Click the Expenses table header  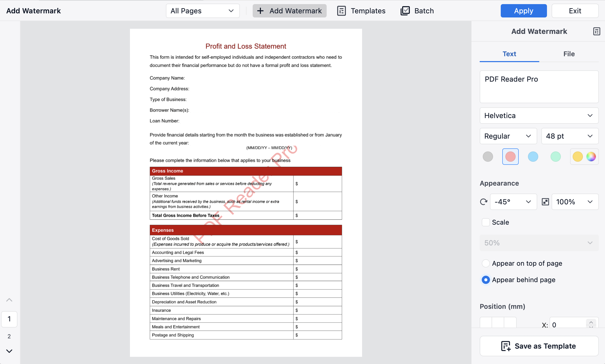click(x=246, y=230)
